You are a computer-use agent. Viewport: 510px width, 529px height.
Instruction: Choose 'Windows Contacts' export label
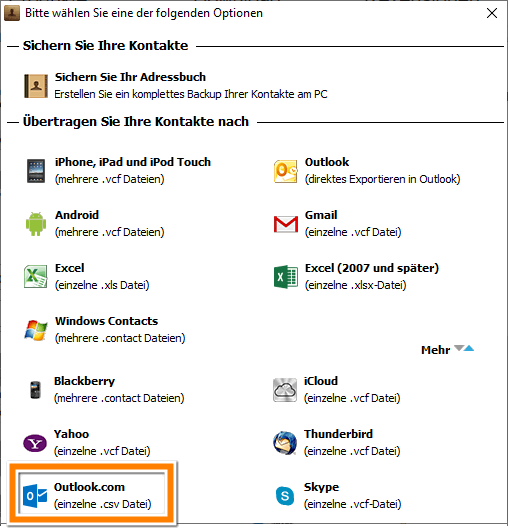tap(106, 321)
